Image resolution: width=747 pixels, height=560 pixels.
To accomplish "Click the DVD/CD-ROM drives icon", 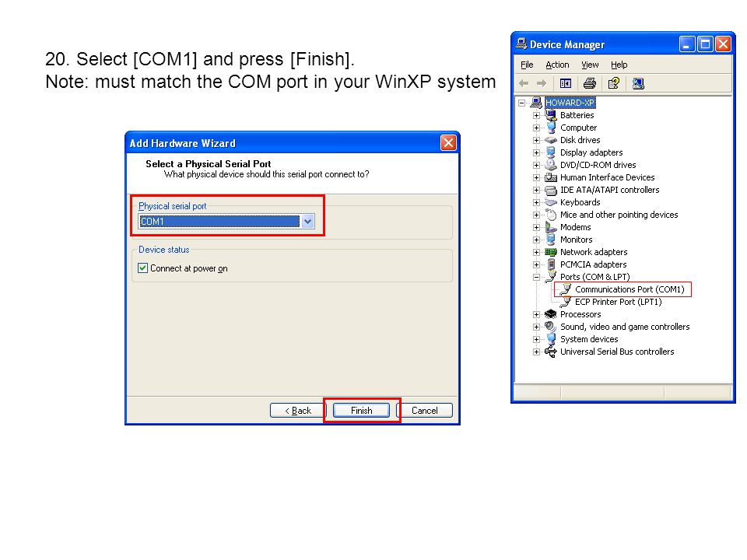I will coord(551,165).
